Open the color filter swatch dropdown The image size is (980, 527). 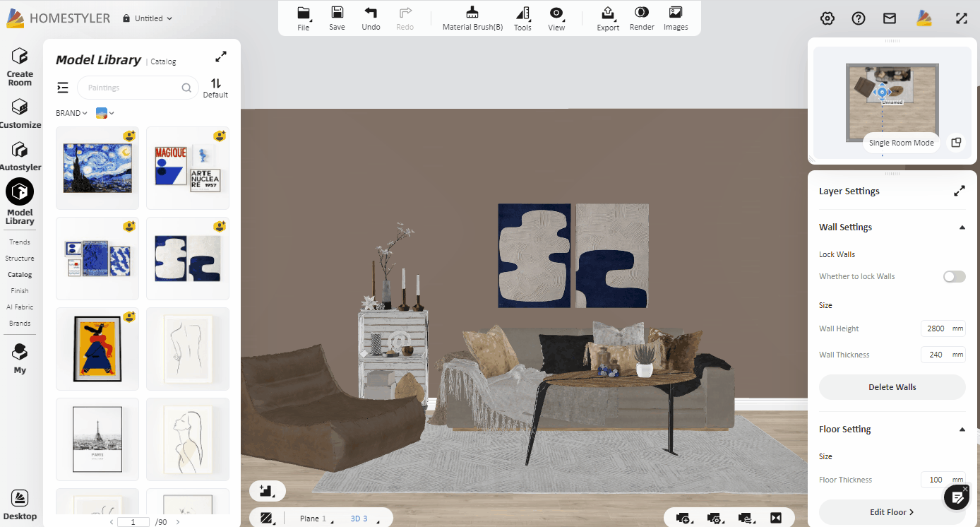[104, 113]
